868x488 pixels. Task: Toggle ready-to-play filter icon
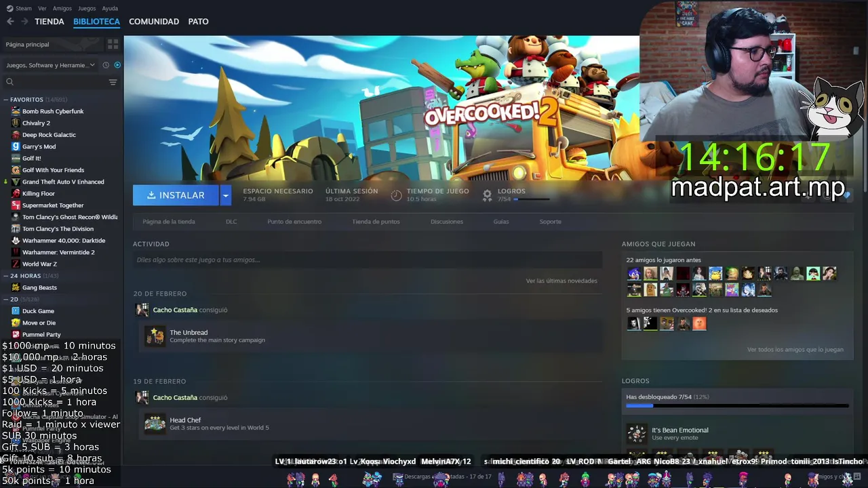[117, 65]
